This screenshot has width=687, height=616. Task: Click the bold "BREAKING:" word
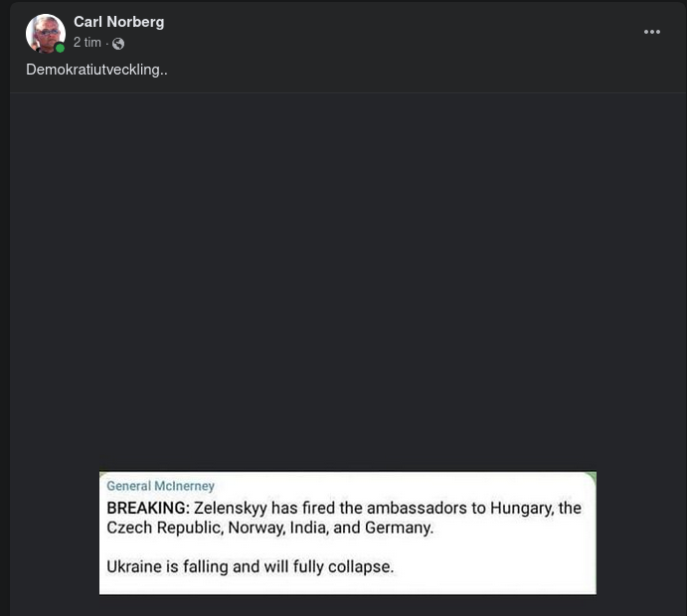[147, 508]
